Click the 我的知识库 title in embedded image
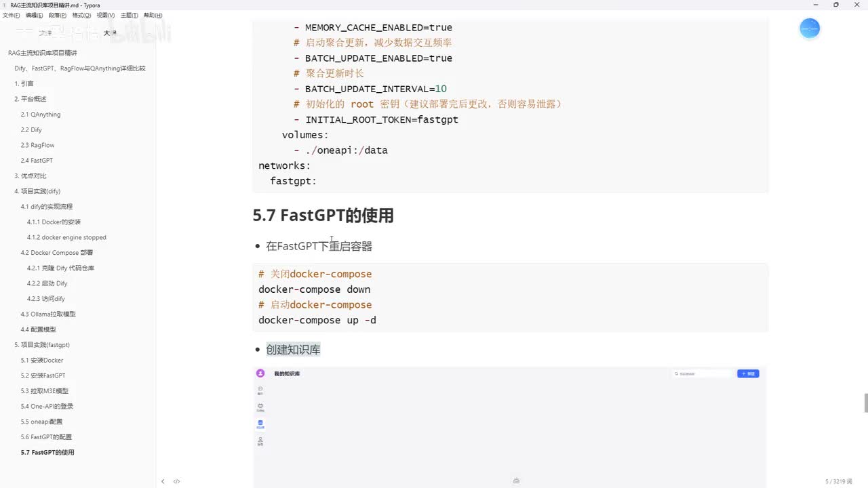This screenshot has height=488, width=868. tap(287, 373)
